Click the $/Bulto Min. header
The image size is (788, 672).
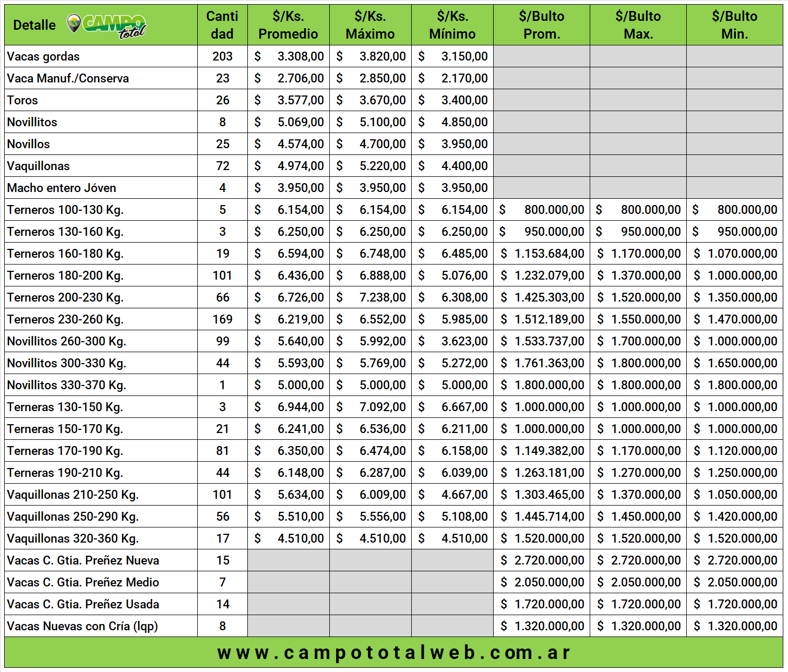[x=735, y=25]
